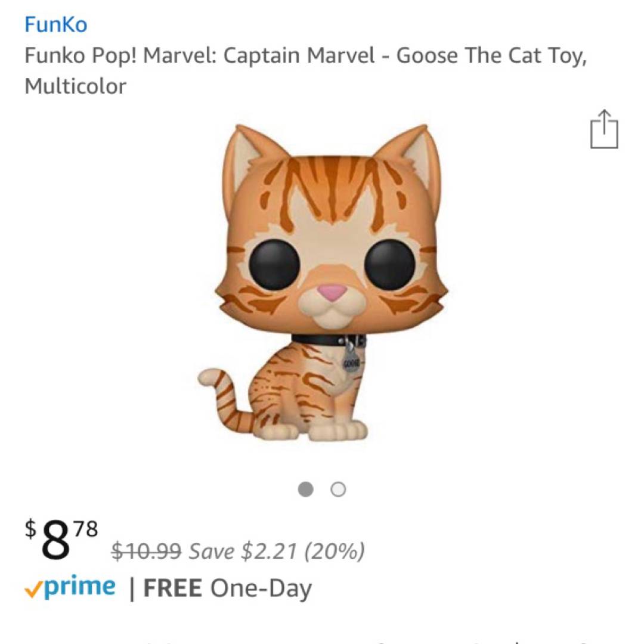This screenshot has width=644, height=644.
Task: Select the first filled image carousel dot
Action: [306, 490]
